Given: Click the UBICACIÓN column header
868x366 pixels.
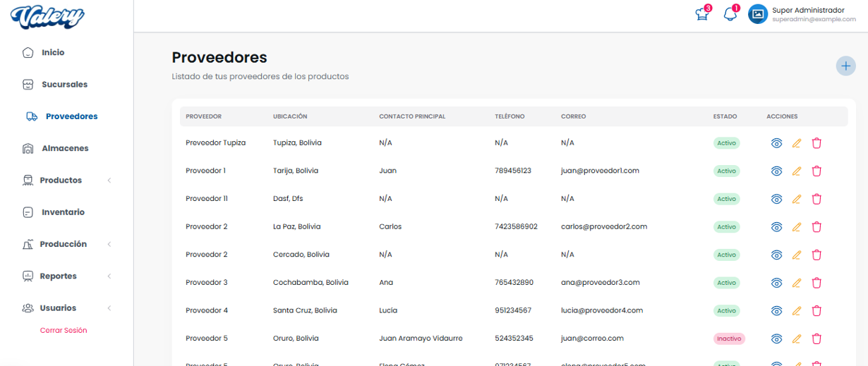Looking at the screenshot, I should pyautogui.click(x=290, y=116).
